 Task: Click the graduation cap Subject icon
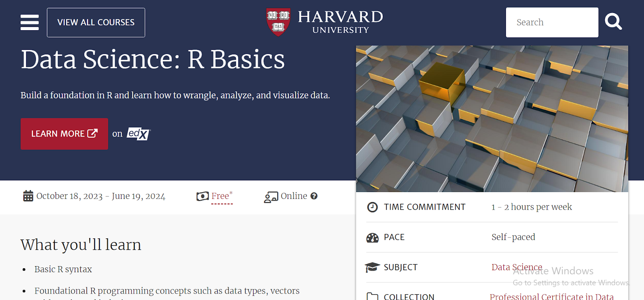tap(373, 267)
